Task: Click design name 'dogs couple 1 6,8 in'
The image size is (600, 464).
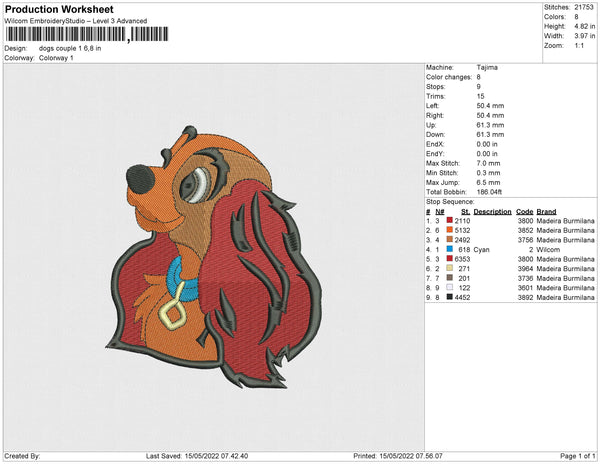Action: coord(70,48)
